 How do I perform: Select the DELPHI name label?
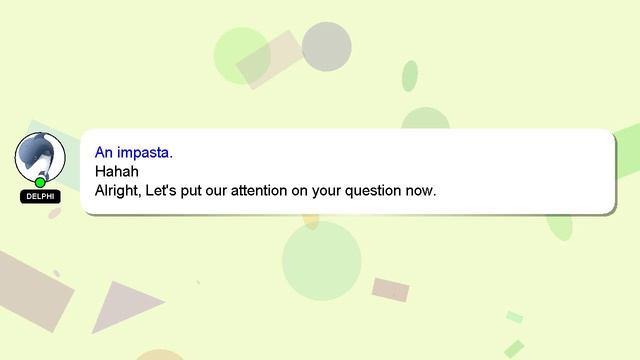point(40,196)
